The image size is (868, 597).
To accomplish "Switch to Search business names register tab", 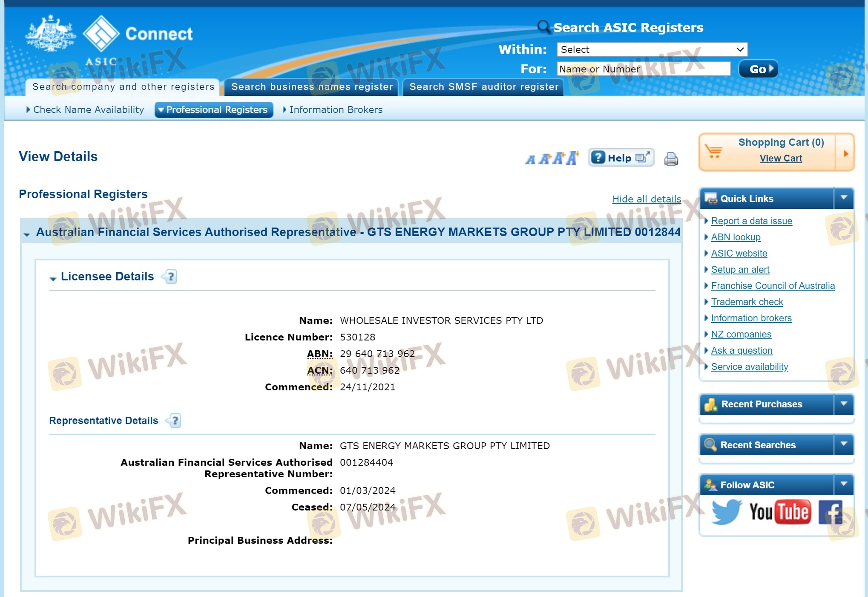I will [312, 87].
